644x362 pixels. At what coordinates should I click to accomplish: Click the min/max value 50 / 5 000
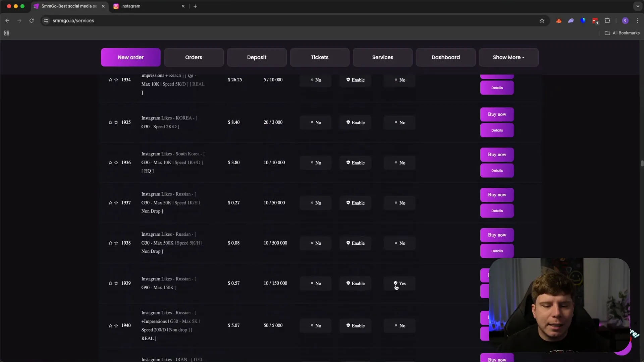(x=273, y=325)
